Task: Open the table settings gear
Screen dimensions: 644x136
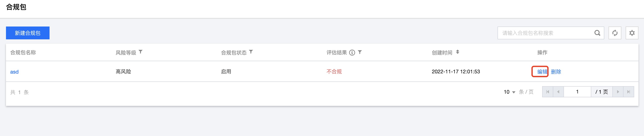Action: click(632, 33)
